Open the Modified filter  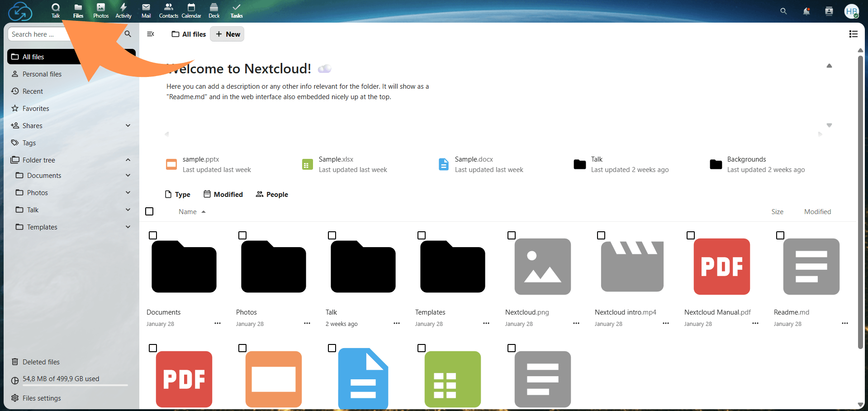(x=223, y=194)
